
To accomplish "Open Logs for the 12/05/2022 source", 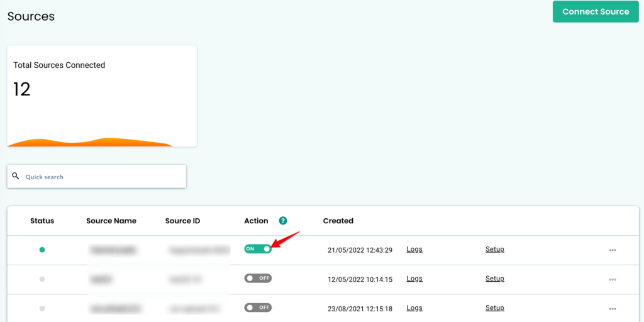I will click(x=414, y=279).
